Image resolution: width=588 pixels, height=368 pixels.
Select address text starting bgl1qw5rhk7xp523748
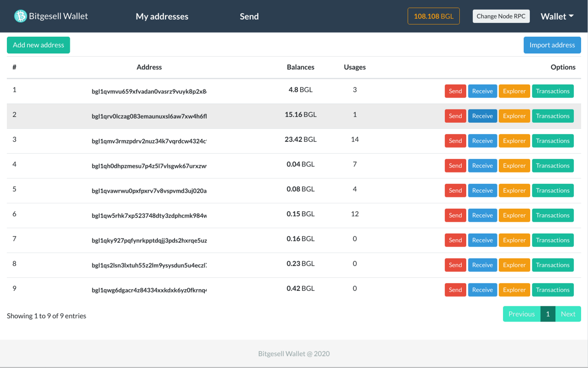(149, 216)
